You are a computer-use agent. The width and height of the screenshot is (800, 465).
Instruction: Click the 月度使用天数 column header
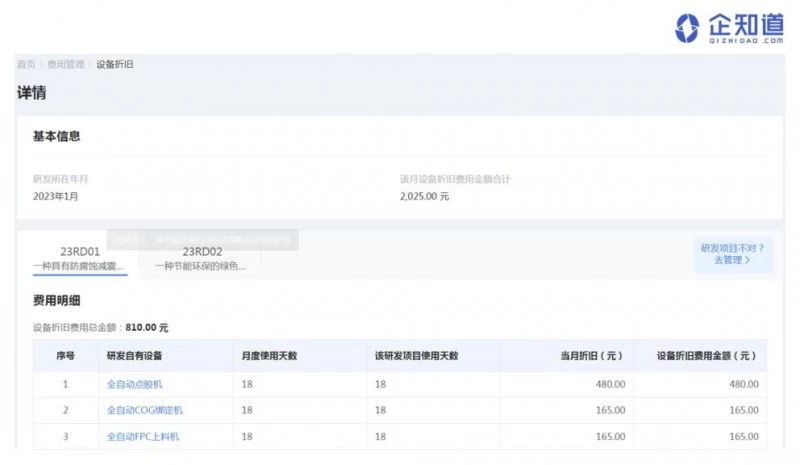(x=269, y=356)
